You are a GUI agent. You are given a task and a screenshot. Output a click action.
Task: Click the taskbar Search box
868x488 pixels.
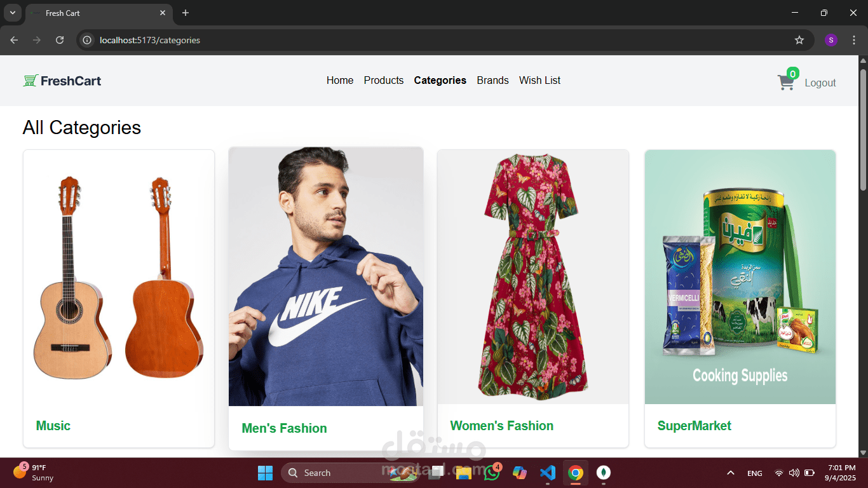tap(348, 473)
